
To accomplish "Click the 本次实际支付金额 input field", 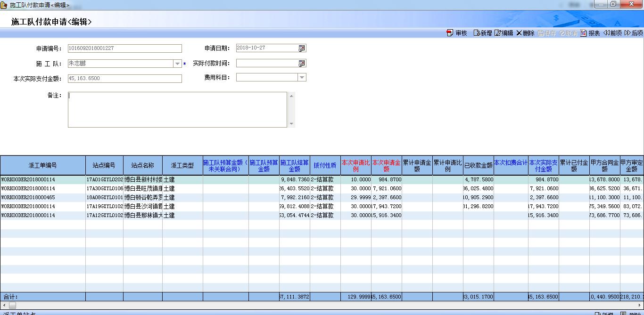I will coord(124,79).
